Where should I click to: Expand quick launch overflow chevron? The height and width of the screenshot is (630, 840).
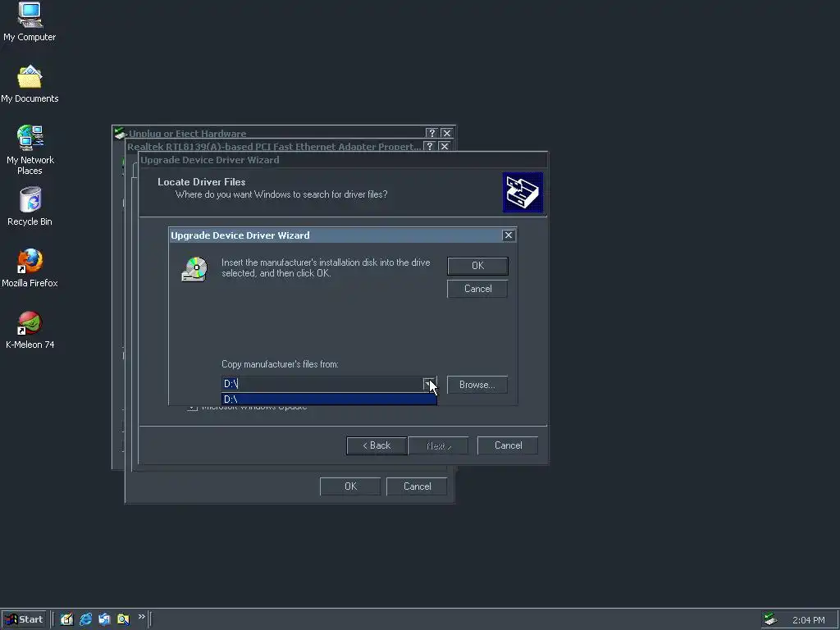(141, 617)
